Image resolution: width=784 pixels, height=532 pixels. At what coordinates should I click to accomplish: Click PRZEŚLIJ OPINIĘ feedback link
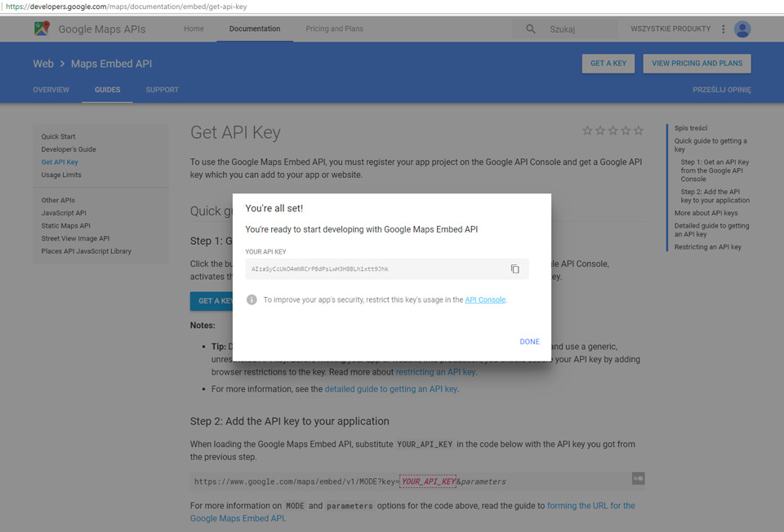pyautogui.click(x=721, y=90)
